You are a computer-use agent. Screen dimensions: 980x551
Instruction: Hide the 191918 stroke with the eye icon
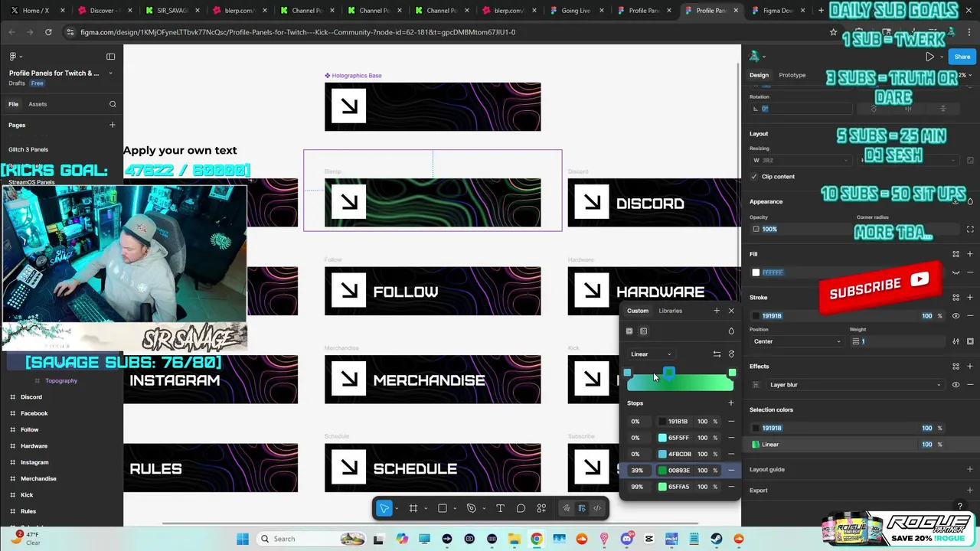955,316
